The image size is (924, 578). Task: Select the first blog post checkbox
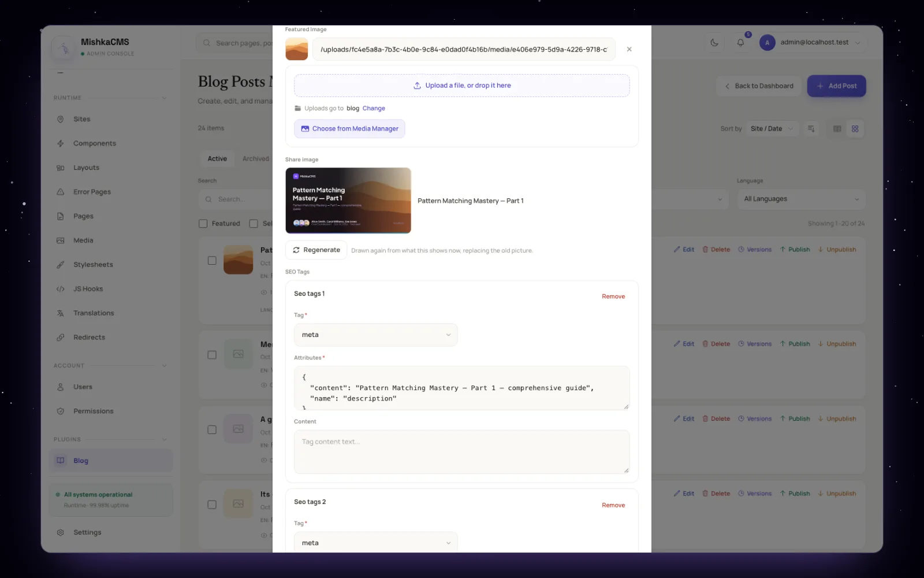[x=212, y=261]
